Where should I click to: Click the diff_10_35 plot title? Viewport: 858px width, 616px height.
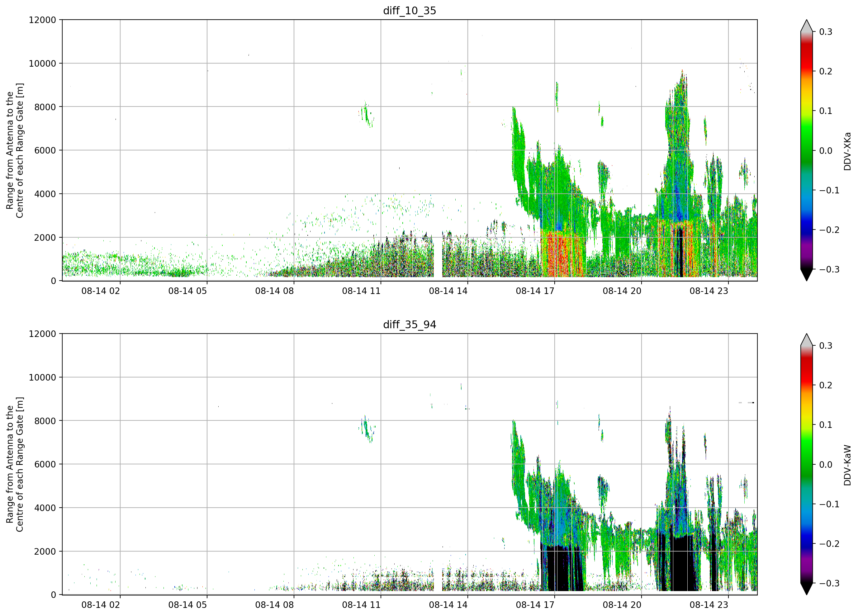pos(410,11)
